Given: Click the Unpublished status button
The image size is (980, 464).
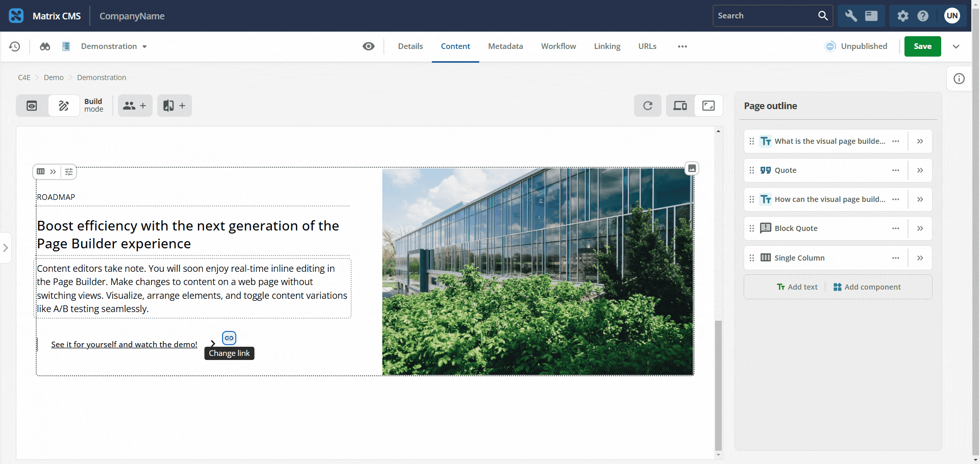Looking at the screenshot, I should tap(856, 46).
